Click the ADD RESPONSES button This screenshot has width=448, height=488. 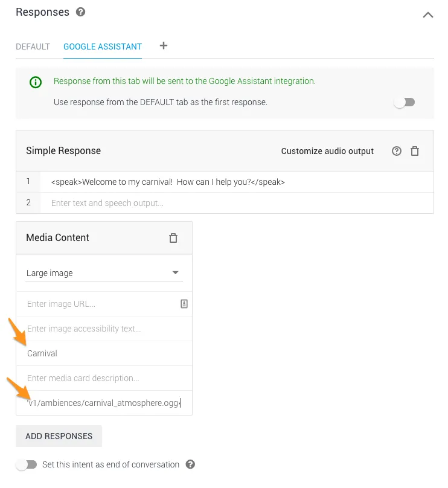click(x=59, y=436)
